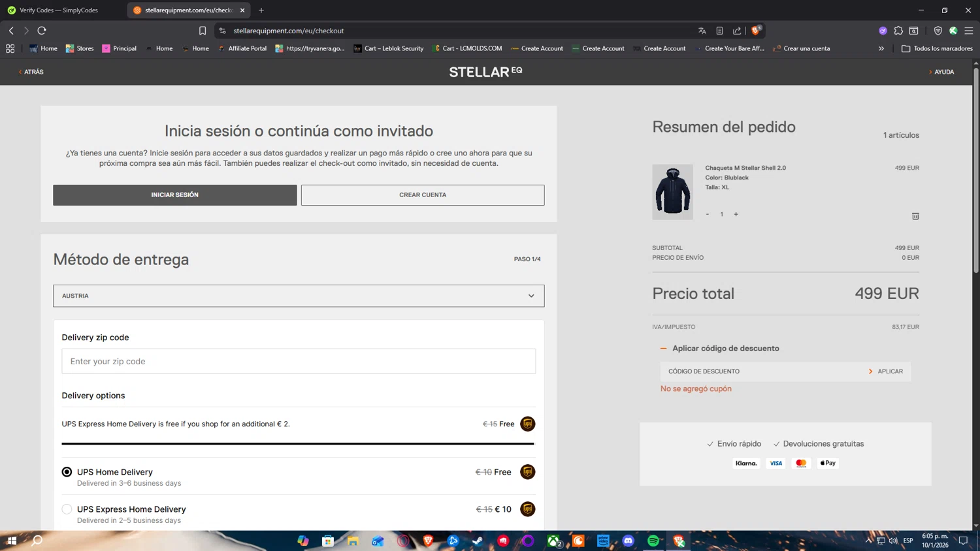
Task: Open the notification center icon
Action: coord(963,541)
